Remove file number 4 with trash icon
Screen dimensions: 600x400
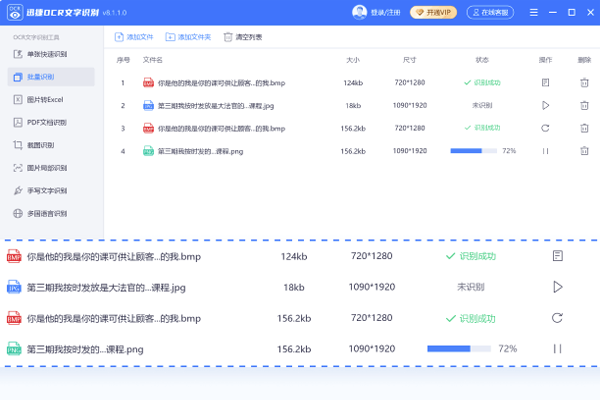(x=584, y=151)
